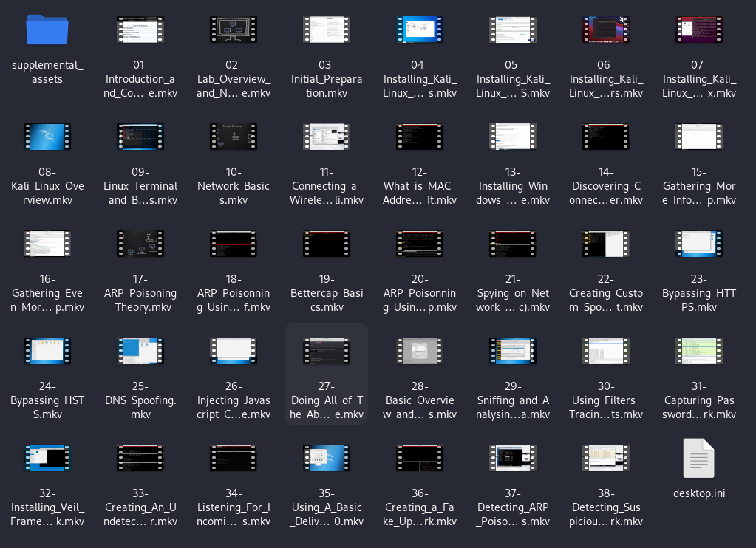Select the 08-Kali_Linux_Overview.mkv thumbnail
The width and height of the screenshot is (756, 548).
(47, 137)
